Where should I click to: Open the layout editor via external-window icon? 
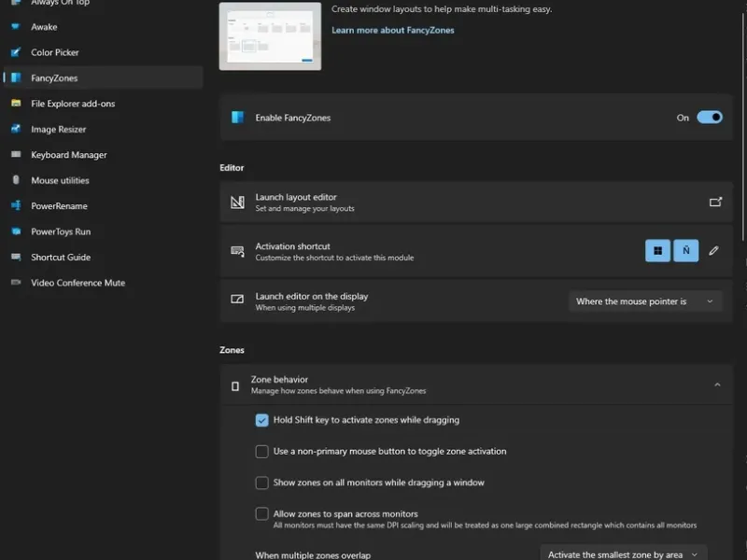[x=715, y=202]
